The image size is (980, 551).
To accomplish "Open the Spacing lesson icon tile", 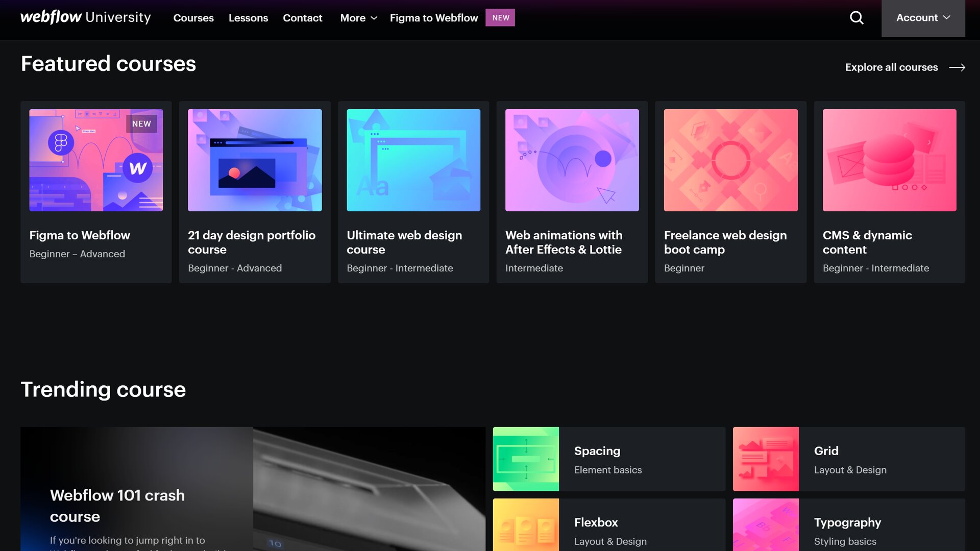I will [526, 459].
